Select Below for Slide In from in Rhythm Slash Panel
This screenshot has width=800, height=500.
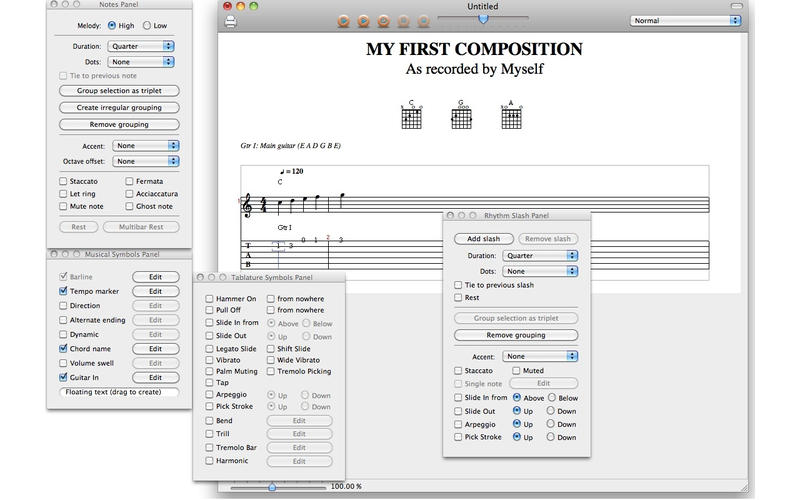(552, 397)
